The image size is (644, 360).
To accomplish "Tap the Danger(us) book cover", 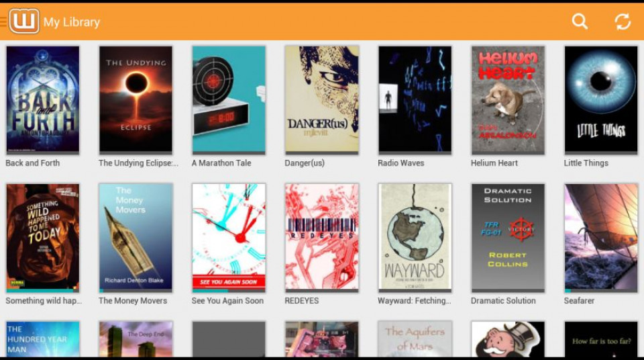I will [x=321, y=99].
